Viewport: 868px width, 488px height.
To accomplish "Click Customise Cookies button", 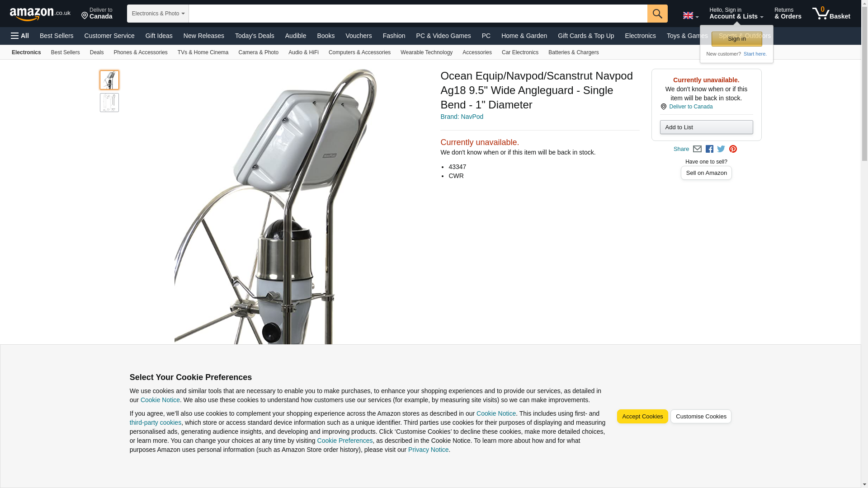I will tap(701, 417).
